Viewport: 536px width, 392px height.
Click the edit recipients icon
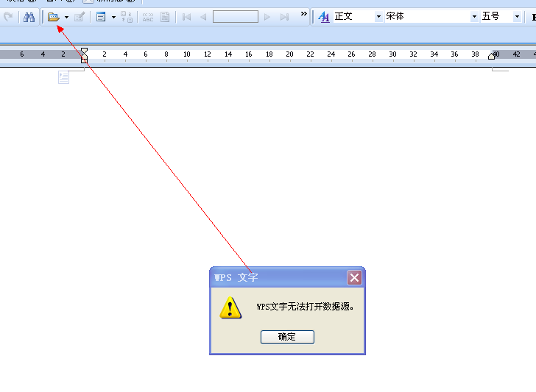pos(80,17)
